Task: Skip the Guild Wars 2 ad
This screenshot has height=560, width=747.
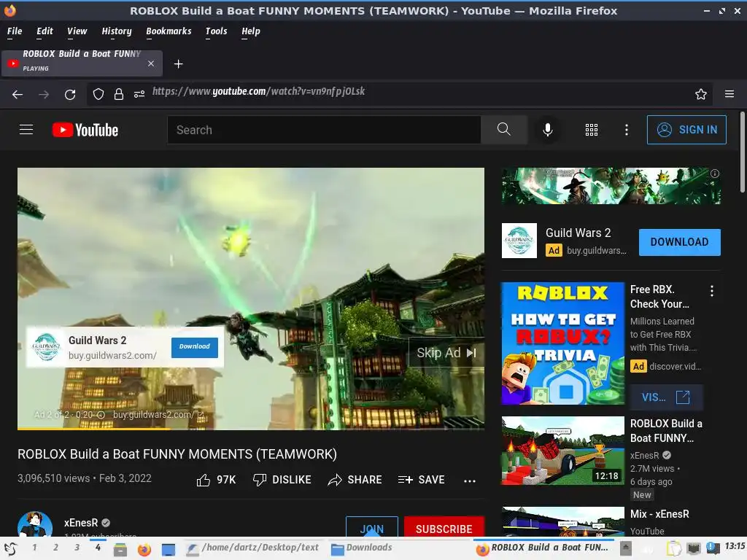Action: point(446,353)
